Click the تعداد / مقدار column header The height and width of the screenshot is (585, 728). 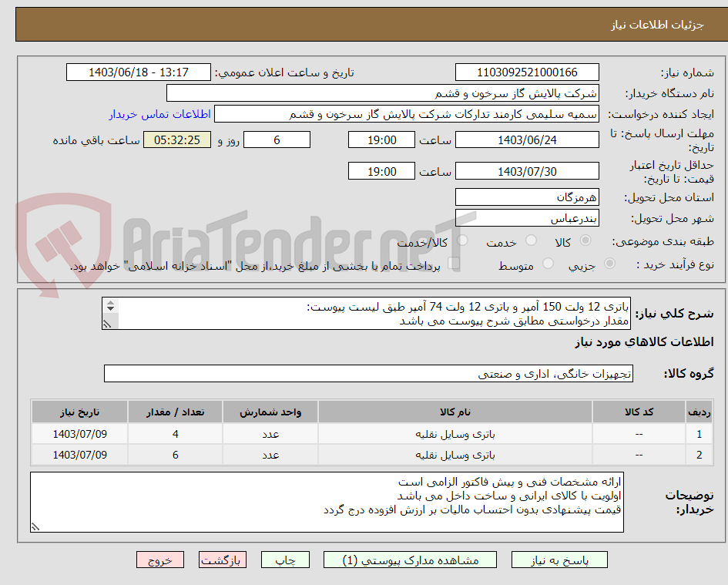point(175,412)
